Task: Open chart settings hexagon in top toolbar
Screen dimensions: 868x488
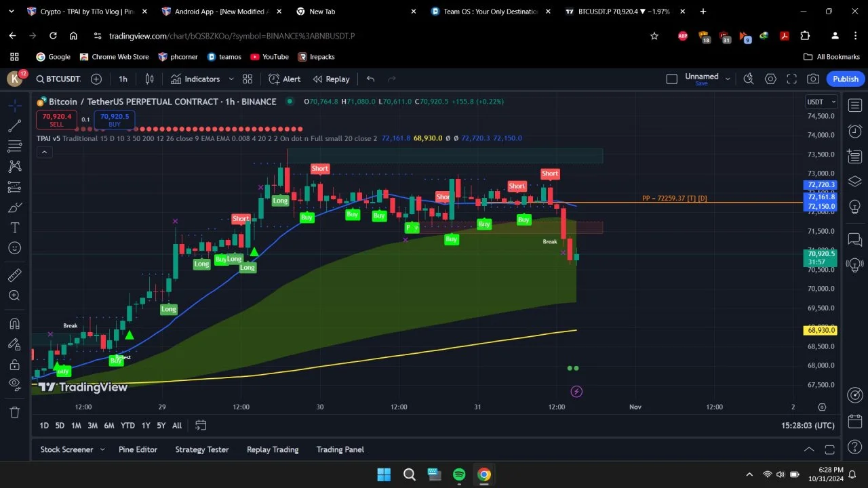Action: point(770,79)
